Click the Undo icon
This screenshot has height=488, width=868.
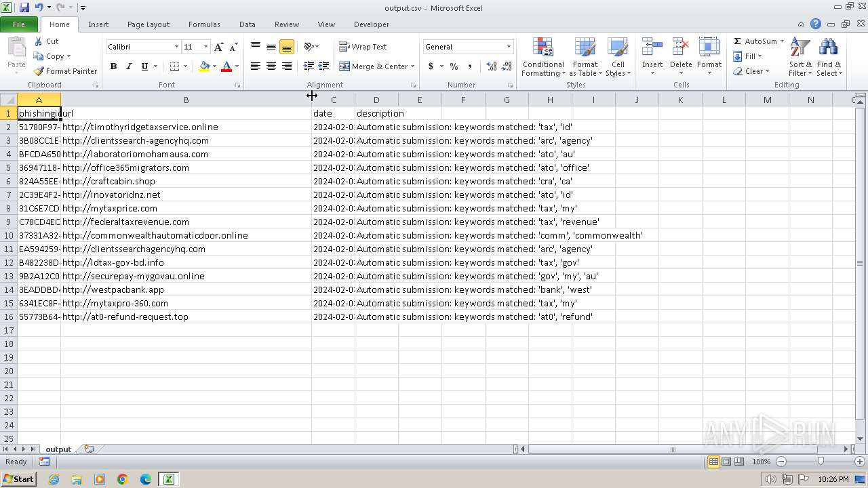[x=39, y=7]
